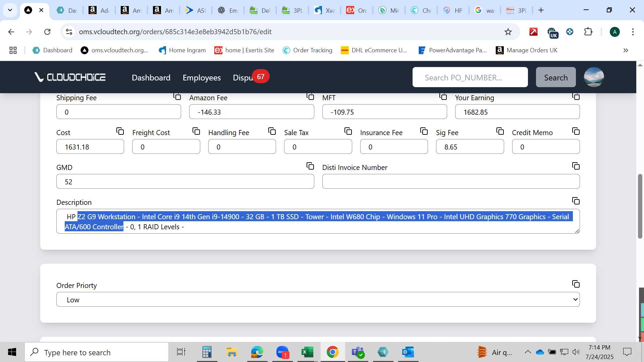Bookmark this page with the star icon
The height and width of the screenshot is (362, 644).
point(508,32)
